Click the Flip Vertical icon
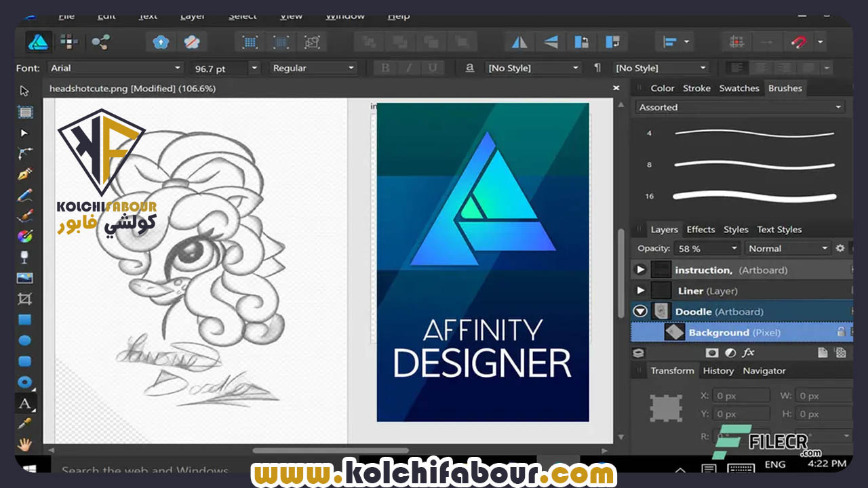 [x=551, y=42]
